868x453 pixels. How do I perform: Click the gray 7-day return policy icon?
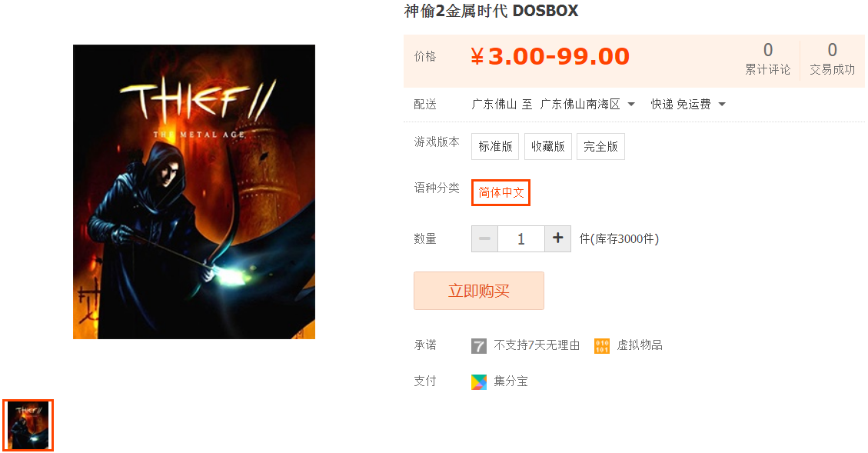tap(479, 346)
